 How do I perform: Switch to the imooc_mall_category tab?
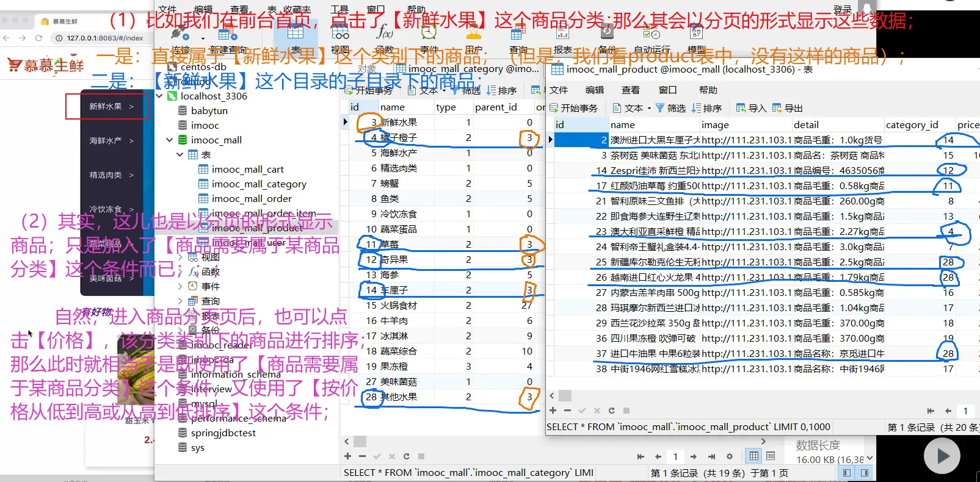pyautogui.click(x=468, y=69)
